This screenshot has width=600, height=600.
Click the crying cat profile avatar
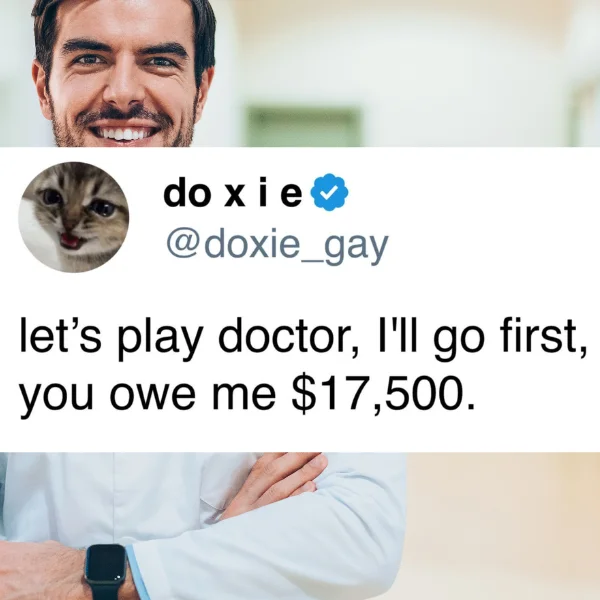point(73,217)
